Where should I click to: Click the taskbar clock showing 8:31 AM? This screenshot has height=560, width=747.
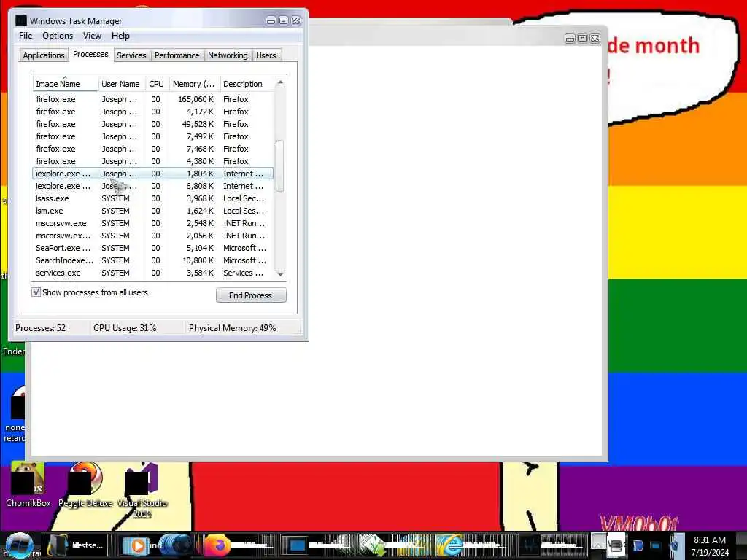coord(709,545)
